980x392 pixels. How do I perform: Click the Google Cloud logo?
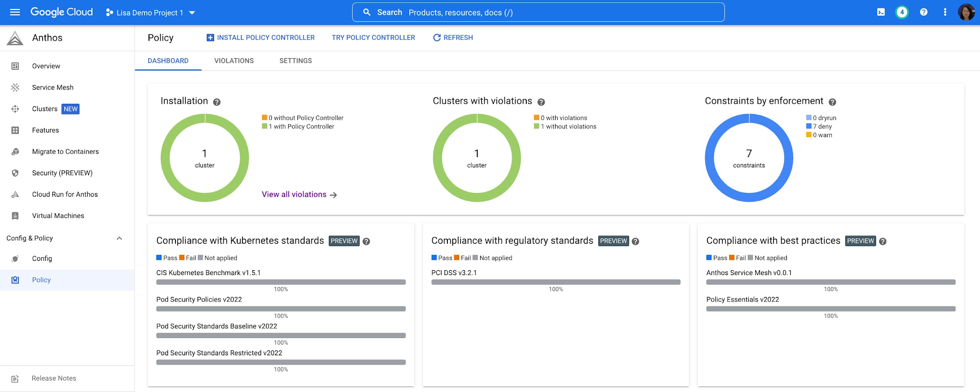pyautogui.click(x=62, y=12)
